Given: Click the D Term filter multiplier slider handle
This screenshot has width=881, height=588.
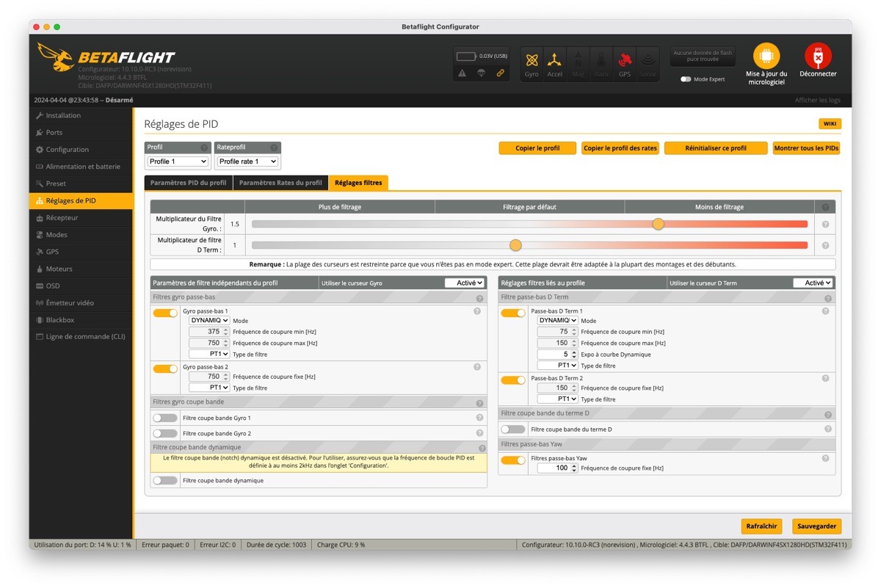Looking at the screenshot, I should pyautogui.click(x=515, y=245).
